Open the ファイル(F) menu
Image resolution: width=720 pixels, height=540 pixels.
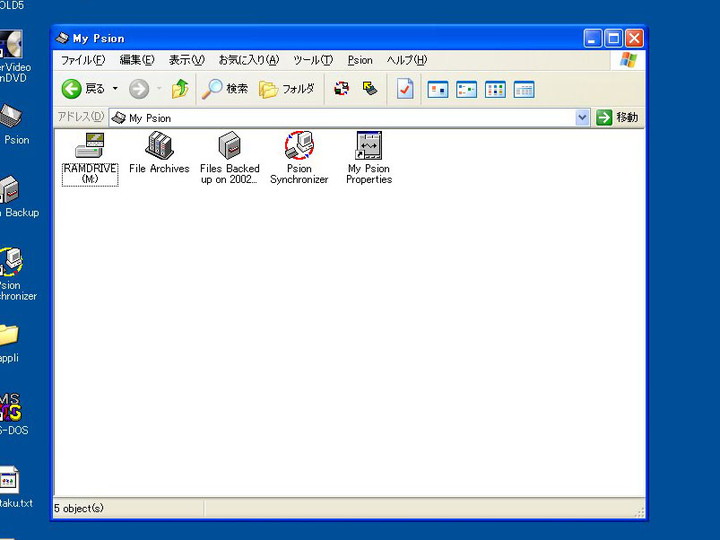(x=83, y=60)
